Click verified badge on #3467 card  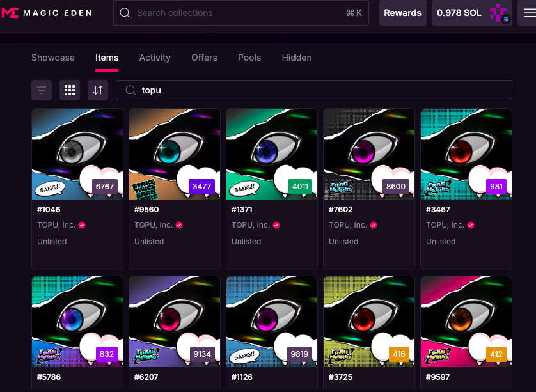pos(471,225)
